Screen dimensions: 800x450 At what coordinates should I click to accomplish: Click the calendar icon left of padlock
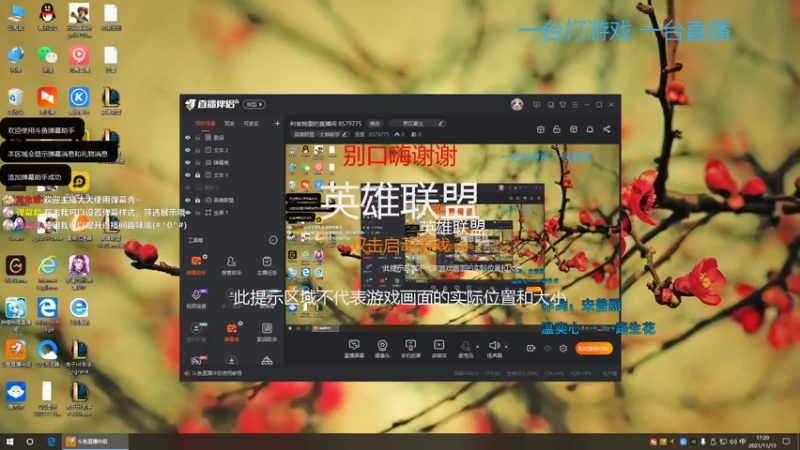pos(540,130)
